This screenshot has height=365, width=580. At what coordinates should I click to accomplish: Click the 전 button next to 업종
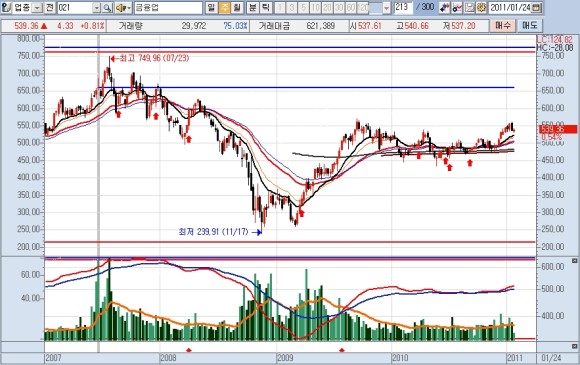(x=50, y=8)
